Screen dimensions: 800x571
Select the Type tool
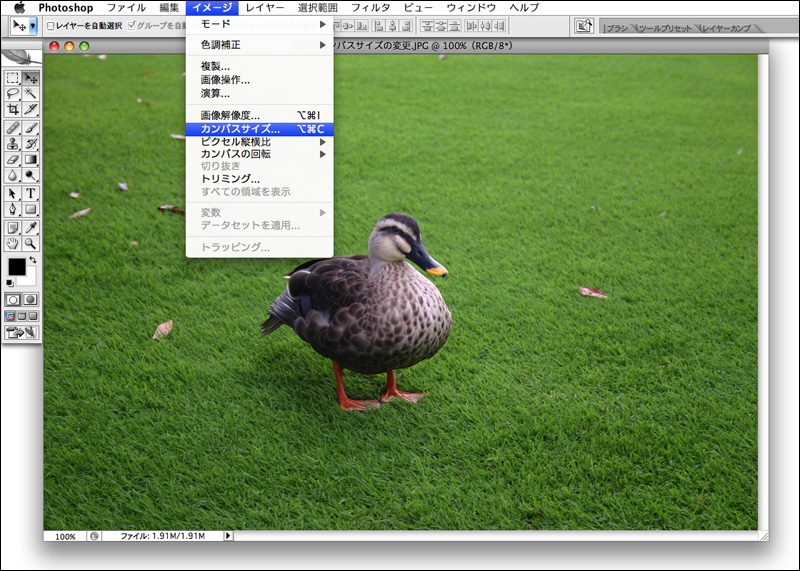pos(31,193)
